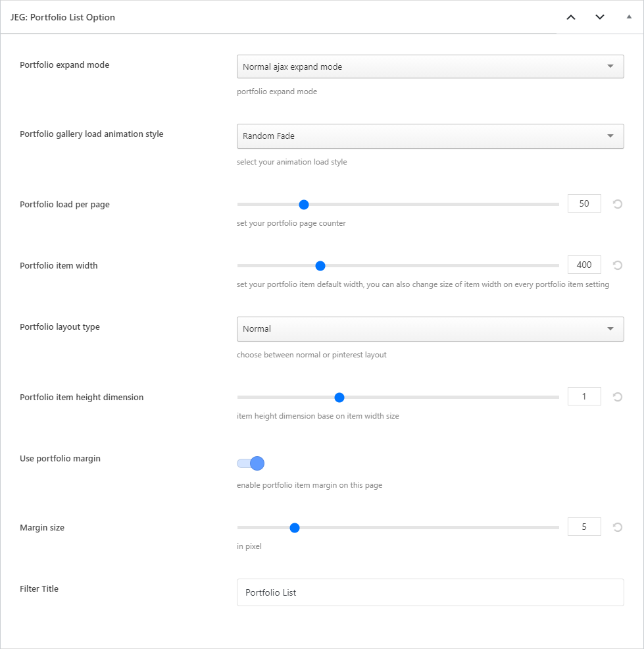644x649 pixels.
Task: Disable the Use portfolio margin toggle
Action: tap(251, 463)
